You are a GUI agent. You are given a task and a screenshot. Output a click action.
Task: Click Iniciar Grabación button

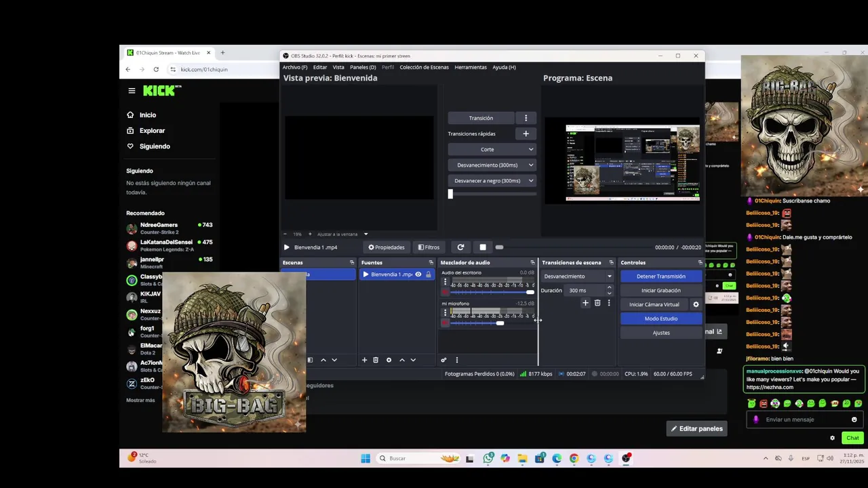661,290
